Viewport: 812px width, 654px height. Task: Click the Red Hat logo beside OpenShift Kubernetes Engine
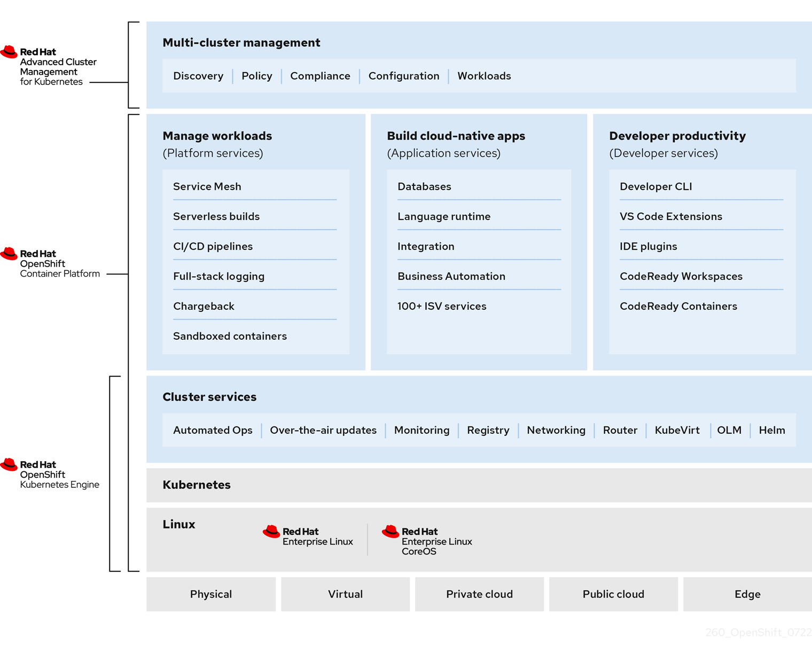pos(9,464)
